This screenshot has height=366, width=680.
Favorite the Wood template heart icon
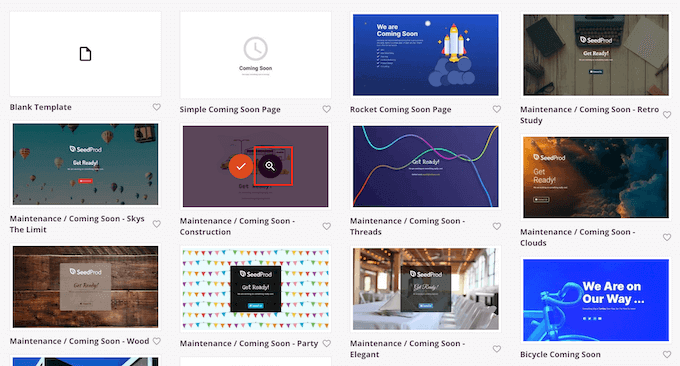pyautogui.click(x=157, y=341)
